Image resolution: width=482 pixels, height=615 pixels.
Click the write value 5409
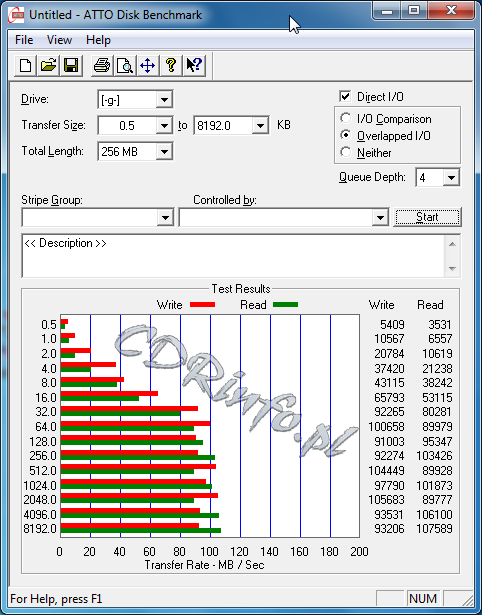pos(392,325)
